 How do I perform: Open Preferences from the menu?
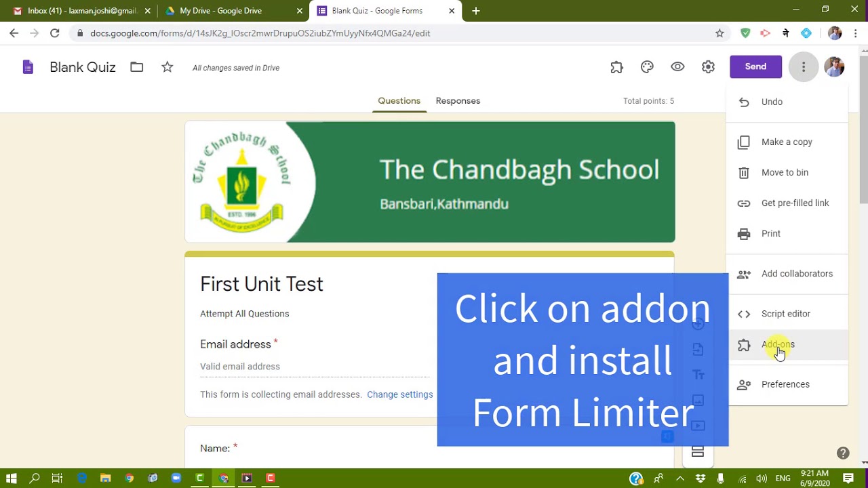pos(787,384)
